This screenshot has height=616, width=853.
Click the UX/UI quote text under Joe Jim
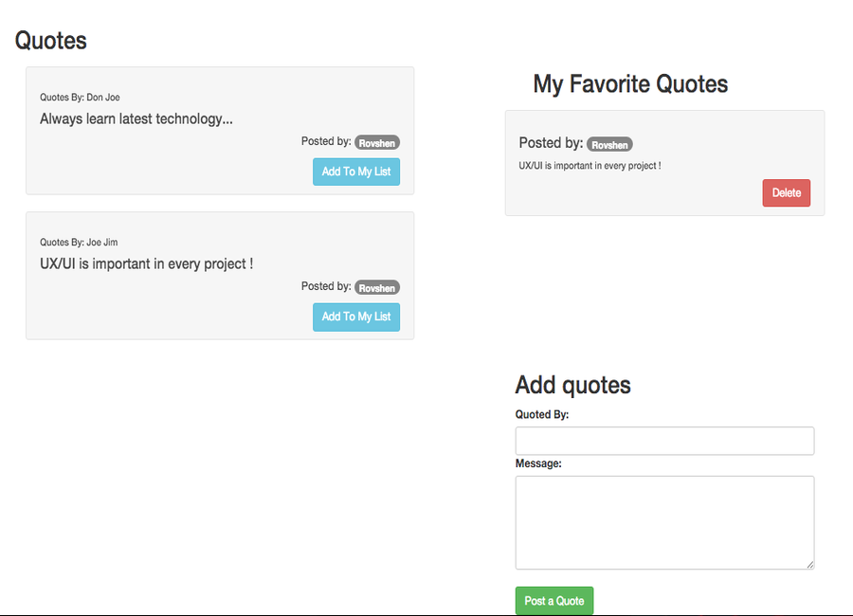tap(146, 264)
